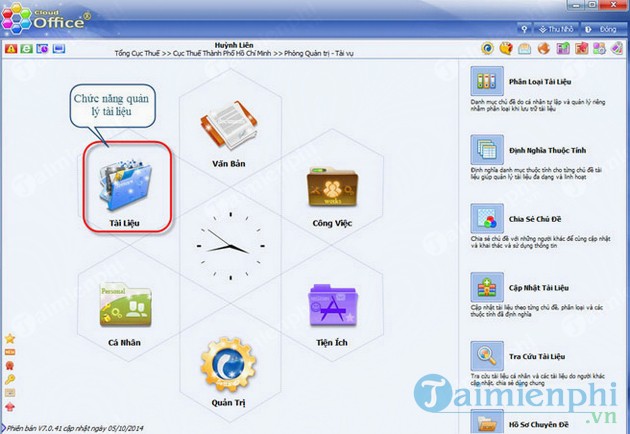
Task: Click the green 'e' toolbar icon
Action: click(x=27, y=49)
